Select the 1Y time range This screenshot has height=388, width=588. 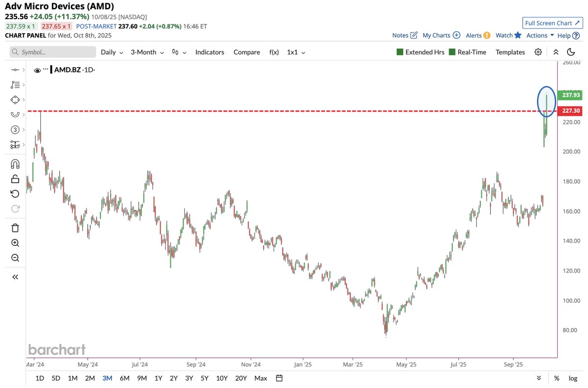point(158,378)
